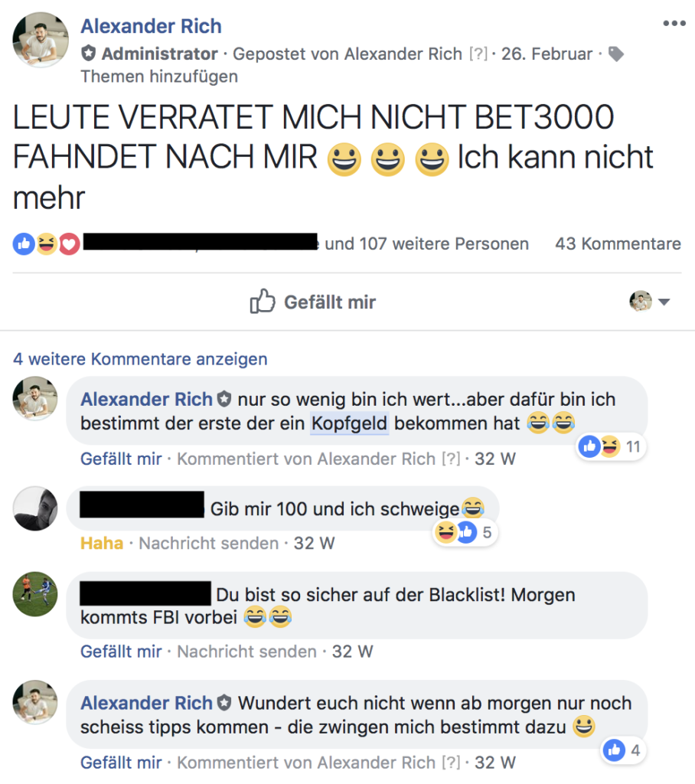Click the Administrator shield badge icon
Image resolution: width=695 pixels, height=784 pixels.
tap(89, 53)
